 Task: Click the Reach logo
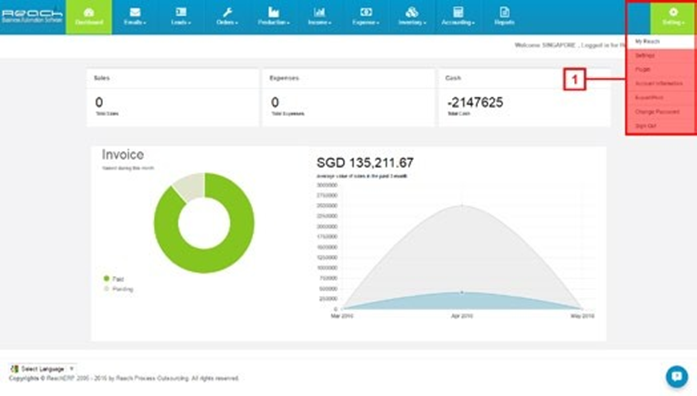[x=32, y=16]
